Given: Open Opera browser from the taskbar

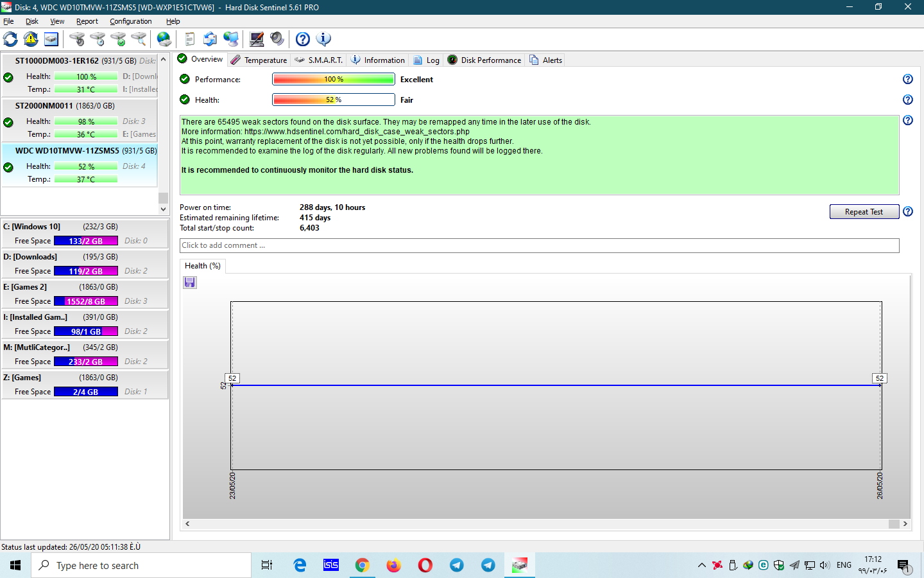Looking at the screenshot, I should (425, 565).
